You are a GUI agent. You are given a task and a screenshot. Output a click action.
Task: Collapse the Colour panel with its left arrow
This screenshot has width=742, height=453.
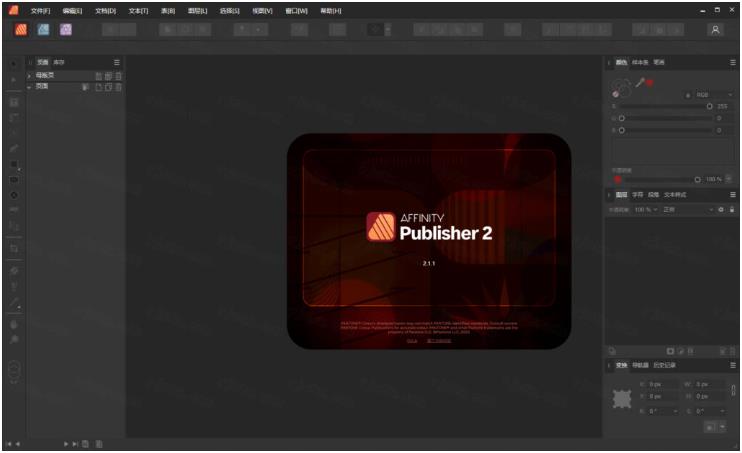click(609, 62)
